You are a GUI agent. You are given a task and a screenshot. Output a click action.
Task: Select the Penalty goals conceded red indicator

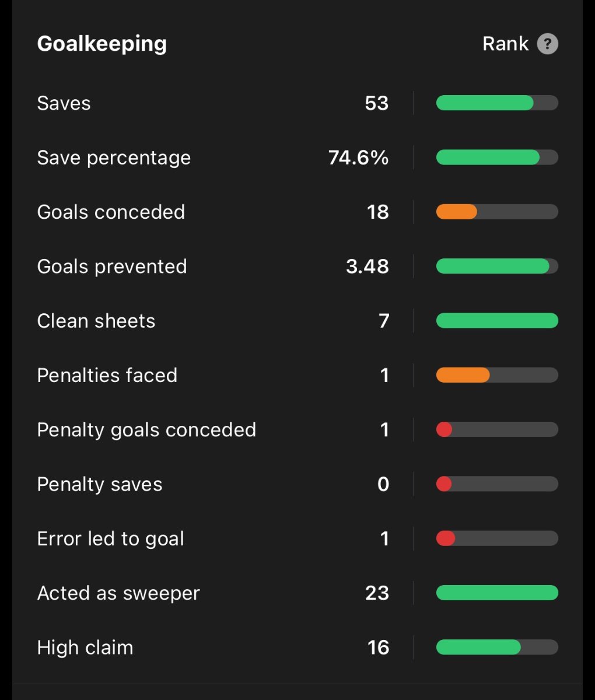444,430
